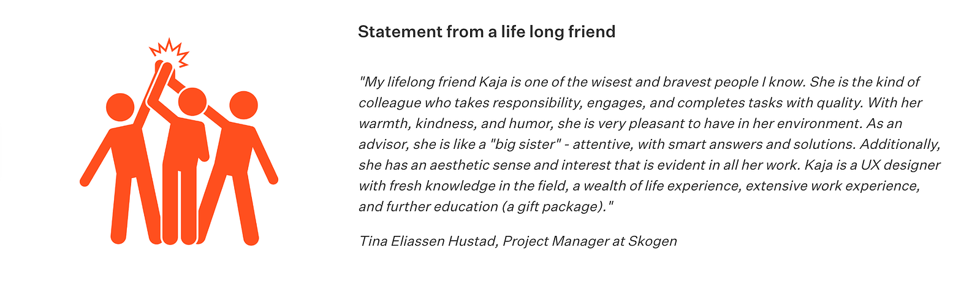Click the name Tina Eliassen Hustad
The height and width of the screenshot is (302, 980).
(427, 241)
